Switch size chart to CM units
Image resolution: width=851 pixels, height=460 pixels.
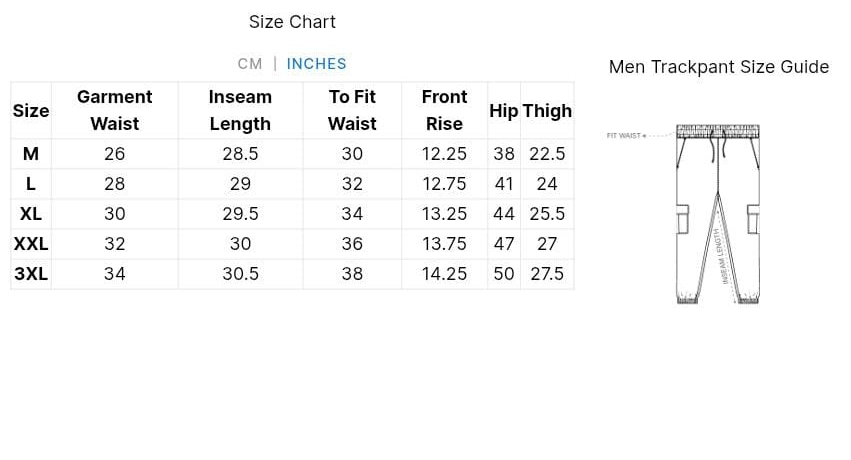coord(250,64)
